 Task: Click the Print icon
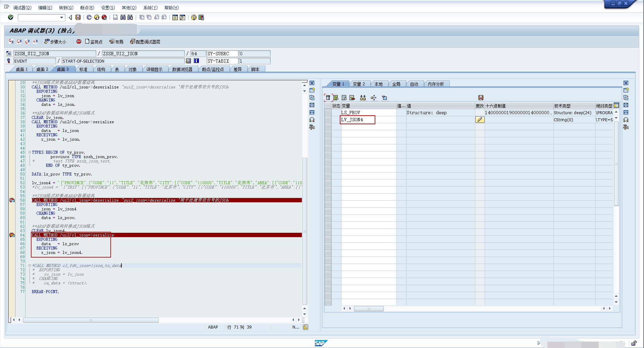(115, 17)
